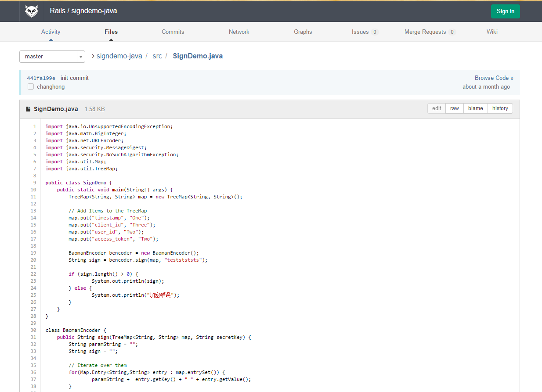Click the String sign = bencoder.sign line
Image resolution: width=542 pixels, height=392 pixels.
138,260
